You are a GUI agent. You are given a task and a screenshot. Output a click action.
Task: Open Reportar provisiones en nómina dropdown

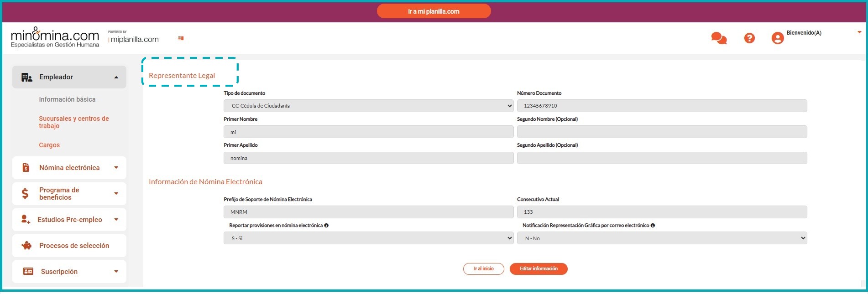[x=368, y=238]
